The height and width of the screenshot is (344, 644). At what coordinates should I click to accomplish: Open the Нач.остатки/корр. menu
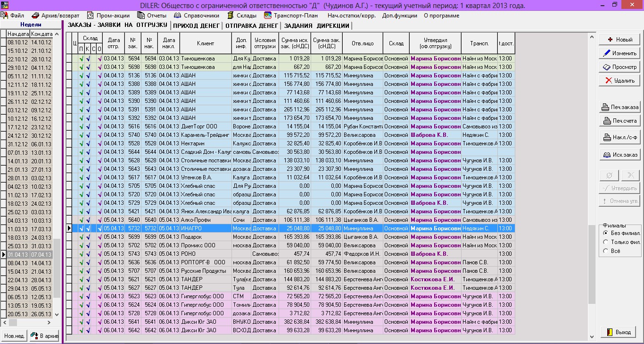pyautogui.click(x=351, y=15)
